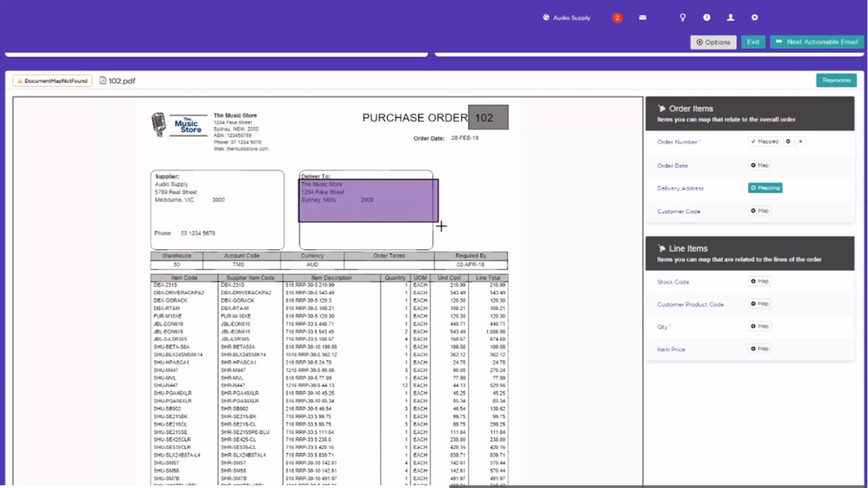868x488 pixels.
Task: Click the Supplier Item Code column header
Action: click(250, 278)
